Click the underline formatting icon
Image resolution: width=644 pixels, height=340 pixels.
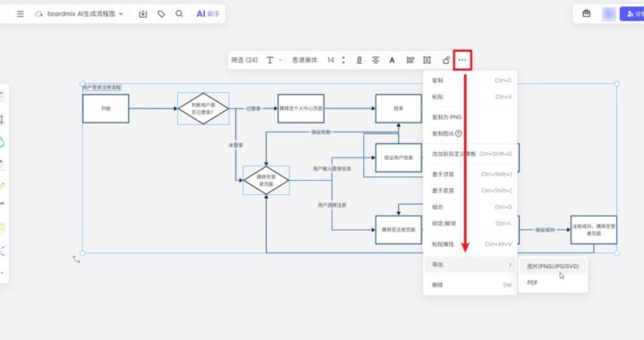[359, 60]
